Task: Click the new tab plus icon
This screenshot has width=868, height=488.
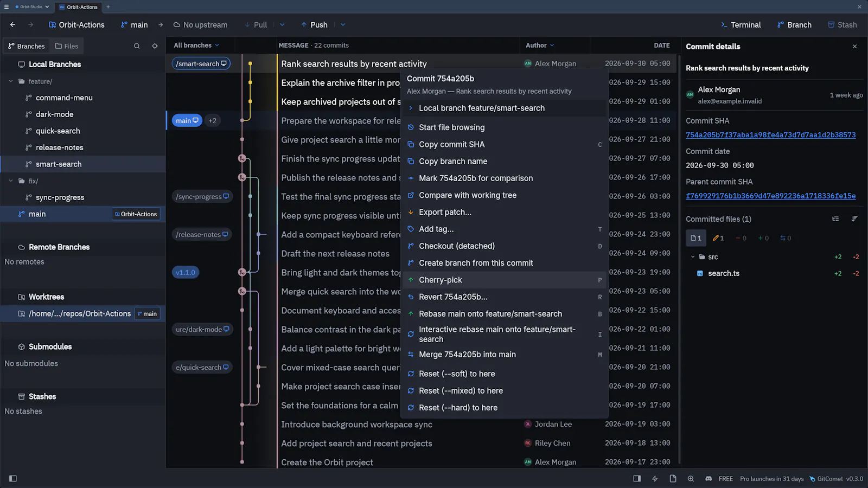Action: (x=108, y=7)
